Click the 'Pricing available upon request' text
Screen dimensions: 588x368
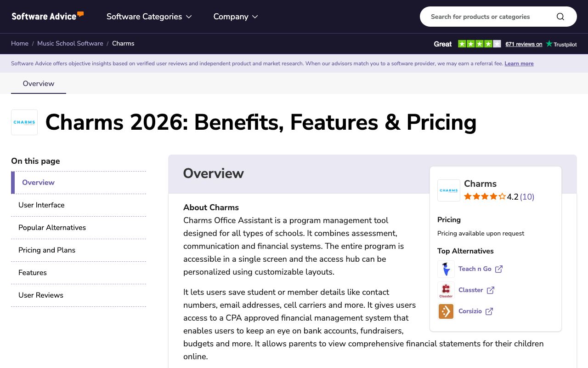tap(481, 233)
